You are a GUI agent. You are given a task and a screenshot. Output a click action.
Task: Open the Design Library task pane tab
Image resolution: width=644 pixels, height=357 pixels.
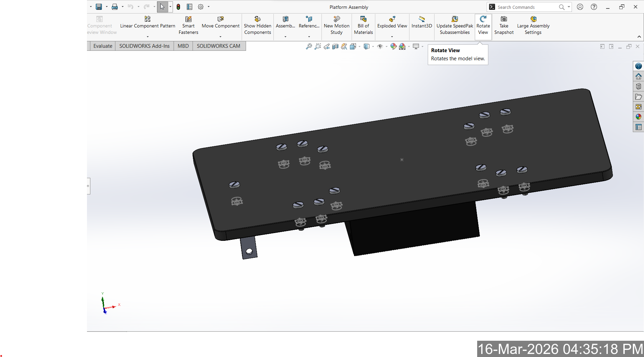pos(638,86)
